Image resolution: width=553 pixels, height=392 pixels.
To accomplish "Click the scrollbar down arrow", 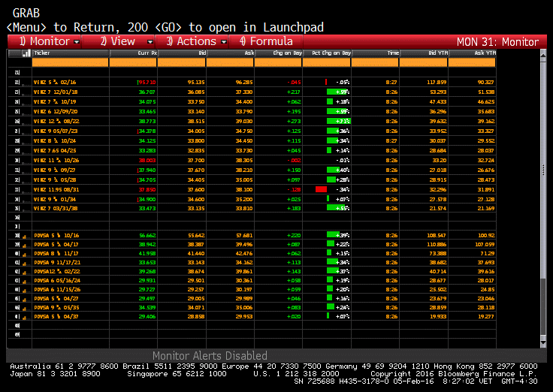I will [543, 342].
